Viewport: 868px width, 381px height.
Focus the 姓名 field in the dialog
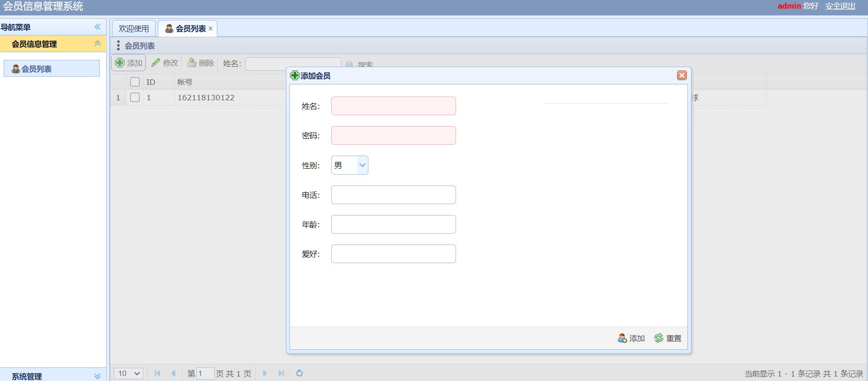pyautogui.click(x=393, y=106)
